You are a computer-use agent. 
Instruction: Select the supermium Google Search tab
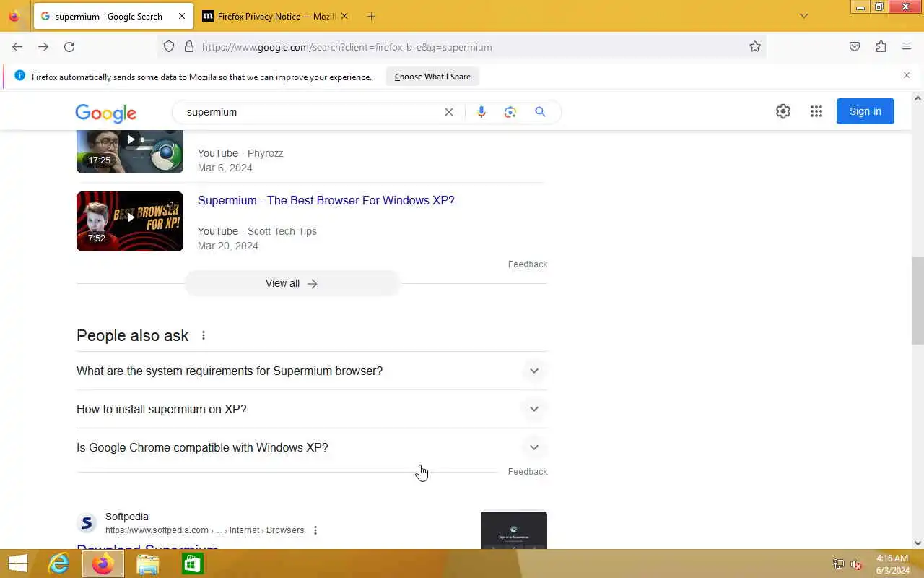[x=113, y=16]
